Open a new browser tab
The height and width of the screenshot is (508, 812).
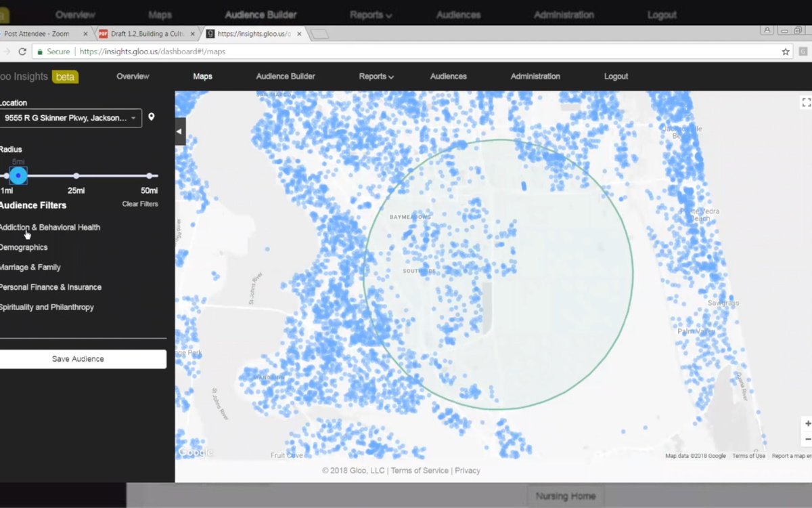coord(320,34)
